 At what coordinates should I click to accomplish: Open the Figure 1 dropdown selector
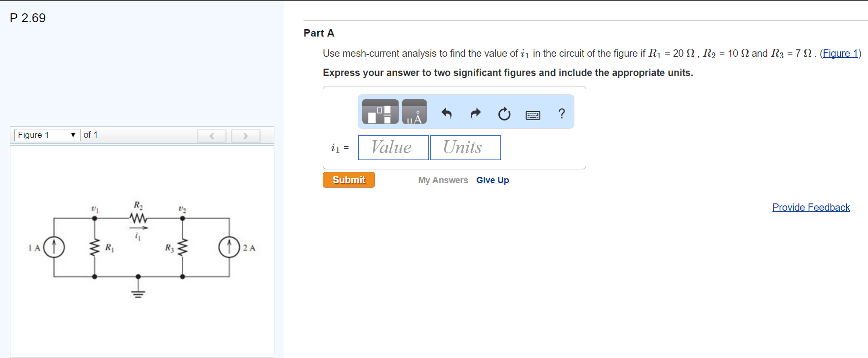(x=47, y=134)
